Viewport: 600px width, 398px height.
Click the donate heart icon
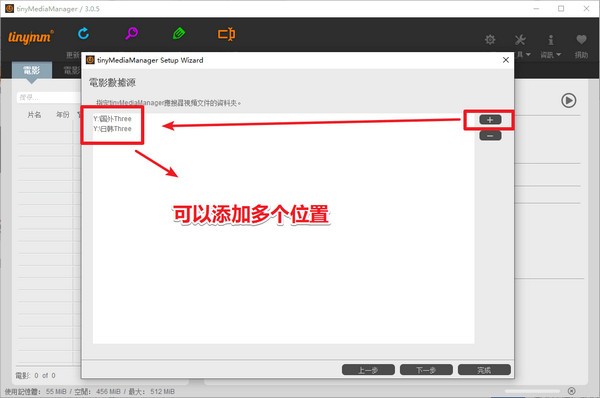[x=581, y=39]
